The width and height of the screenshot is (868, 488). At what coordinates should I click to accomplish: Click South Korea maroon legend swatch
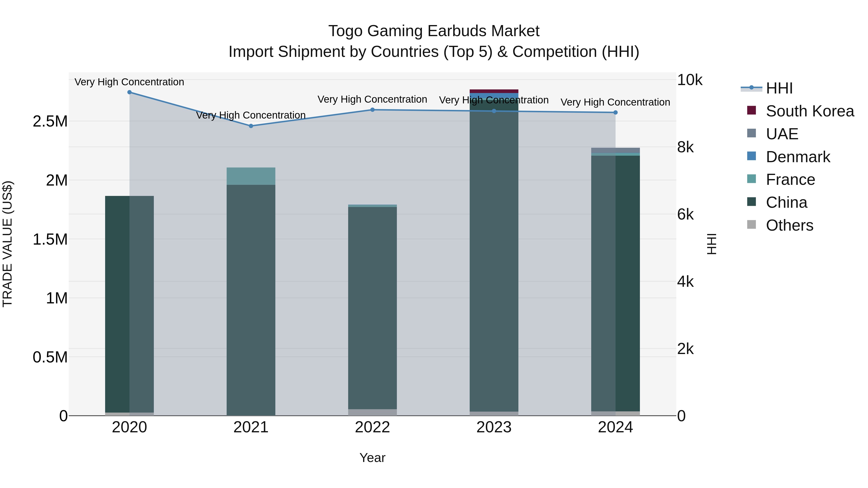point(751,110)
